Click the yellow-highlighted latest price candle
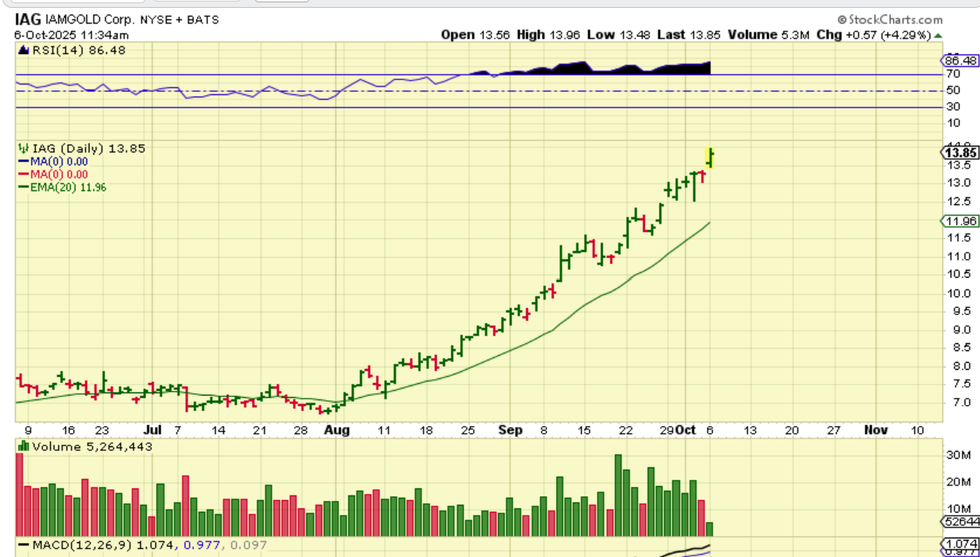 pyautogui.click(x=710, y=158)
